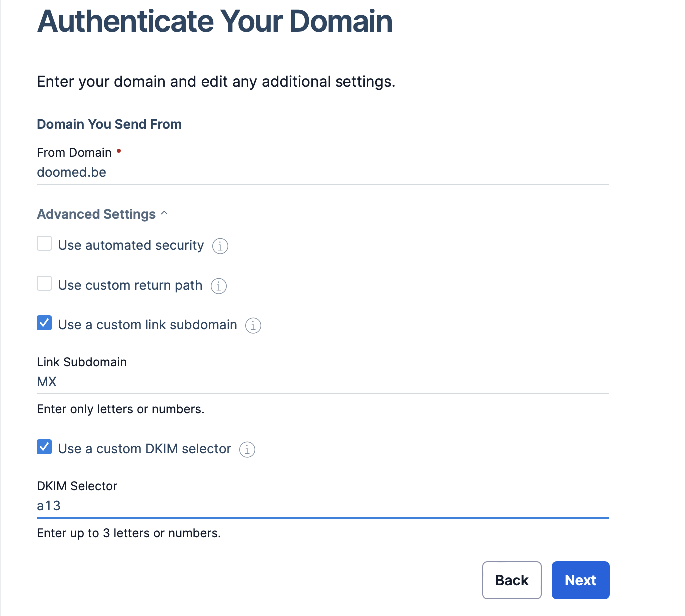Show info about automated security
Viewport: 685px width, 616px height.
(220, 246)
